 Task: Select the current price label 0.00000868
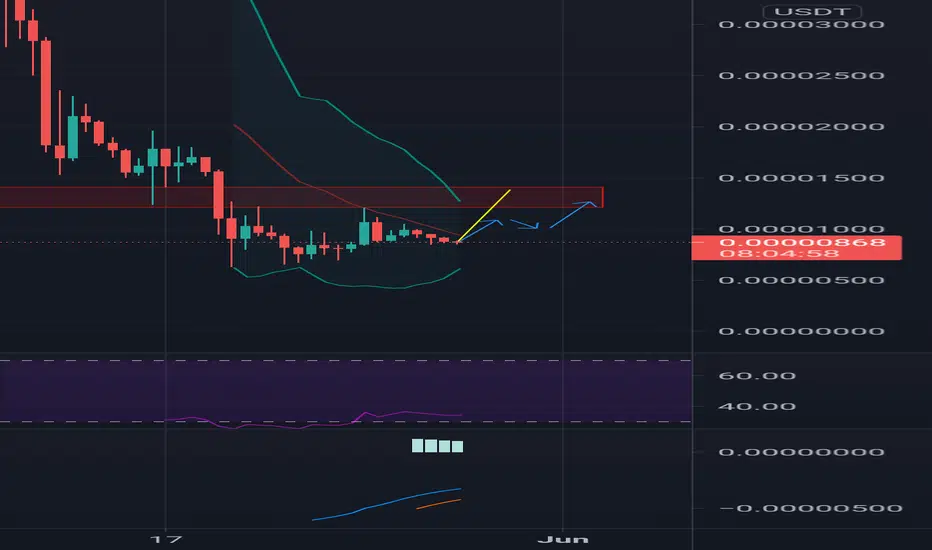[x=802, y=243]
